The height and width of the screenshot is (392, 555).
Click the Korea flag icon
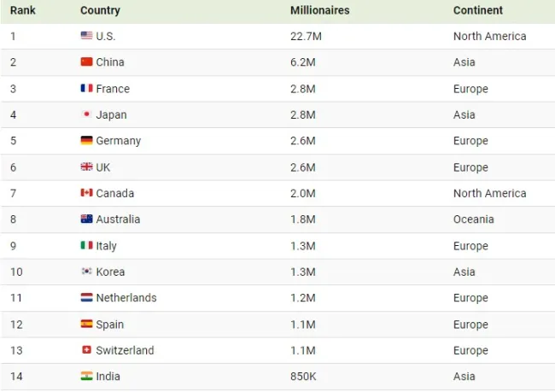[86, 272]
